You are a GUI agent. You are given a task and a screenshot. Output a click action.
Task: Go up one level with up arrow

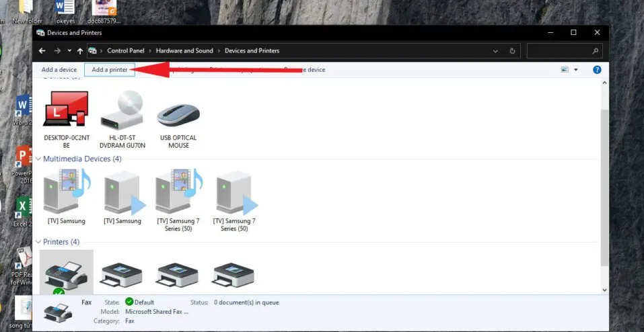[80, 51]
